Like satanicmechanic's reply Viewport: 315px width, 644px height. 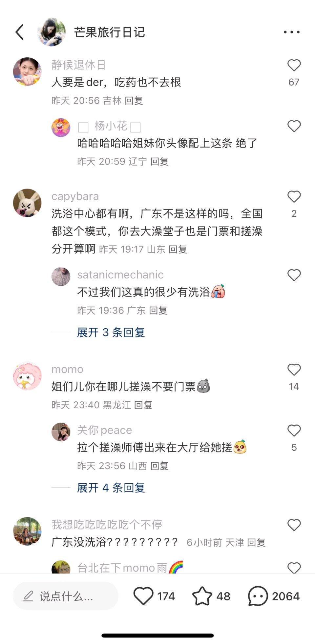294,275
